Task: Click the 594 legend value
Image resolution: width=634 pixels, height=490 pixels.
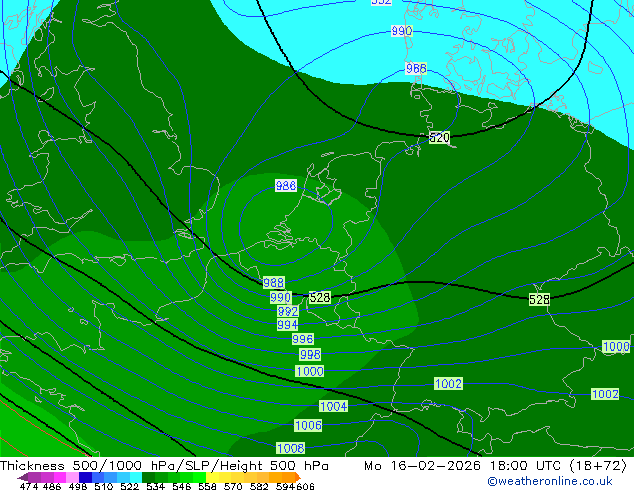Action: 285,486
